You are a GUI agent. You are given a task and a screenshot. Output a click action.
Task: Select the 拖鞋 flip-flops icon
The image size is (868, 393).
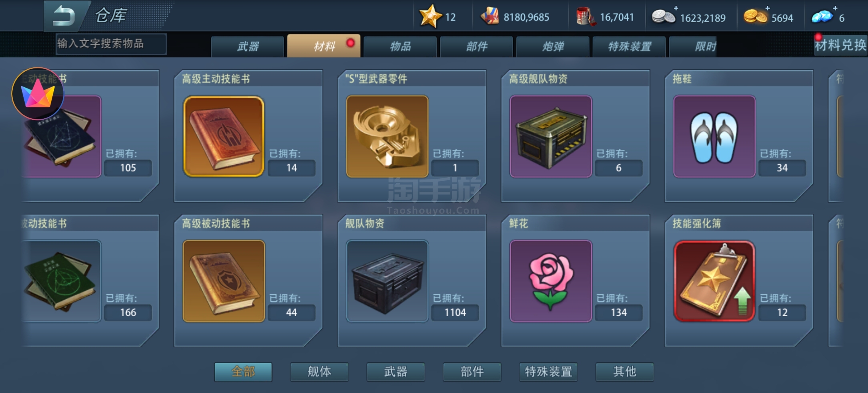[x=714, y=136]
